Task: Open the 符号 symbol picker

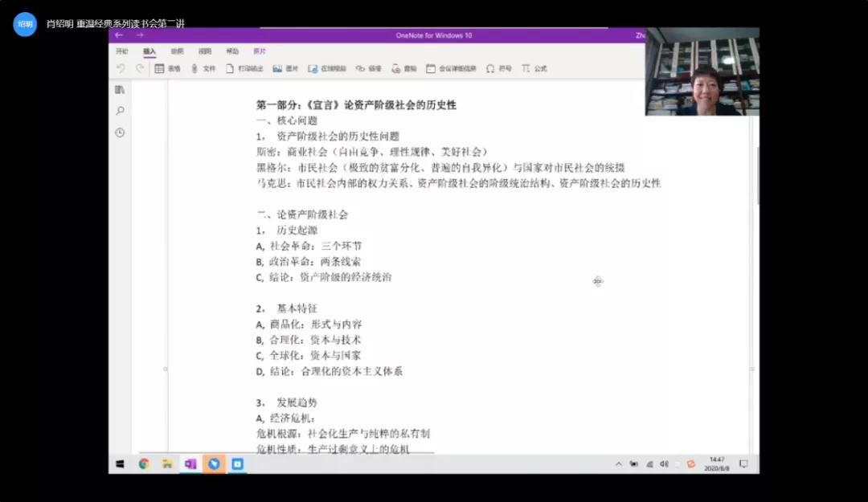Action: tap(498, 69)
